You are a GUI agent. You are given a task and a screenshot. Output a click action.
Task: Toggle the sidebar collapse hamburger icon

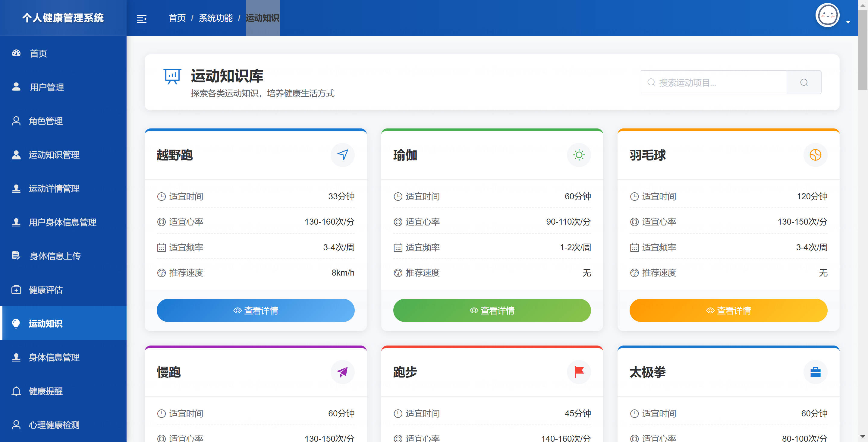tap(142, 19)
